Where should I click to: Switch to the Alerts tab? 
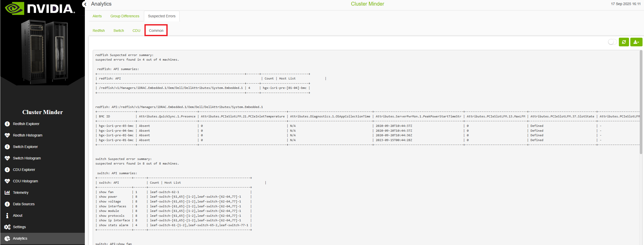click(97, 16)
